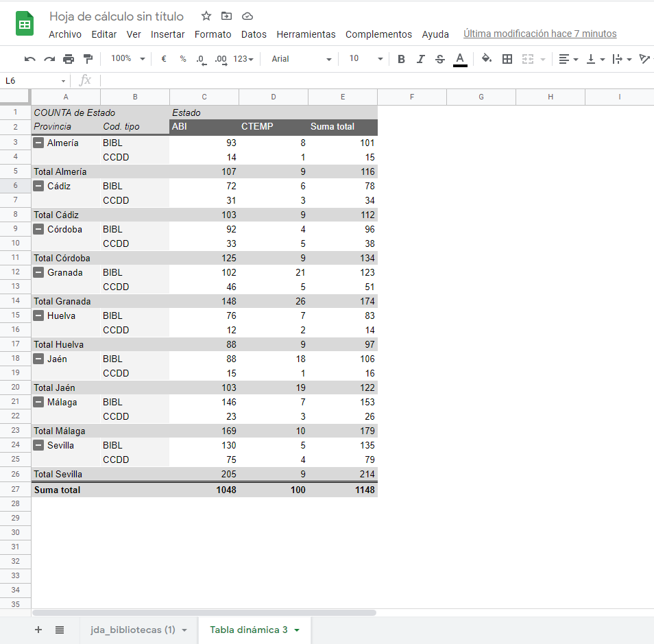Click the move to folder icon
Viewport: 654px width, 644px height.
227,16
